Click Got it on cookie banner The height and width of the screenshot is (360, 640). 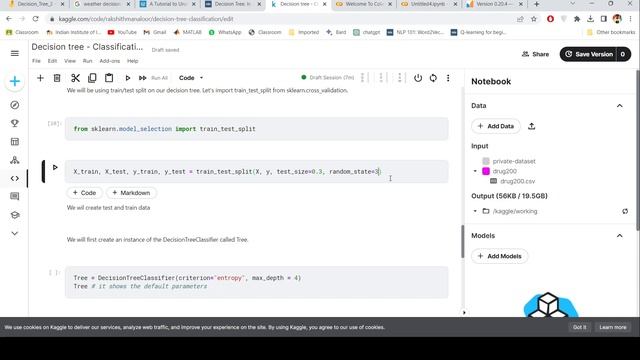pos(579,327)
